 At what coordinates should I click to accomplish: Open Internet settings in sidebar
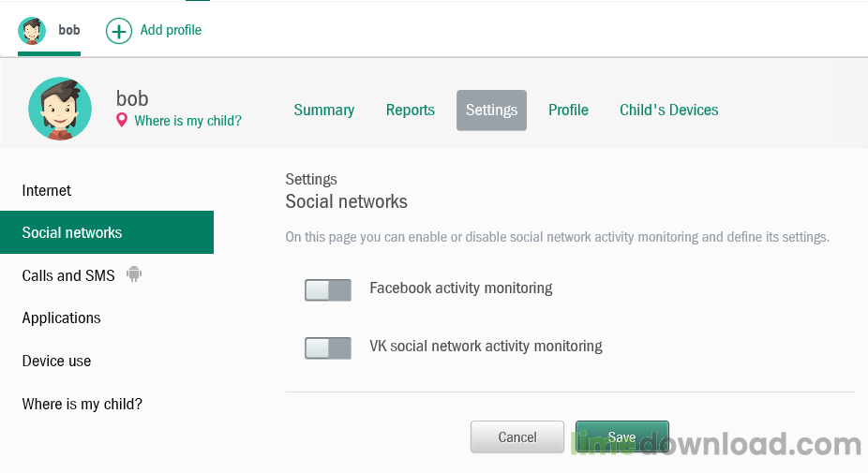pyautogui.click(x=47, y=190)
